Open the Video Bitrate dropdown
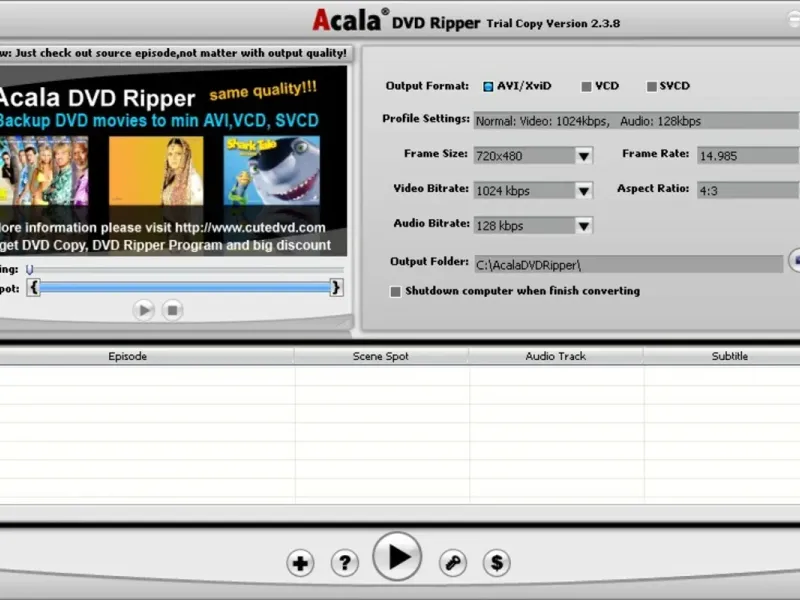The height and width of the screenshot is (600, 800). click(x=584, y=191)
